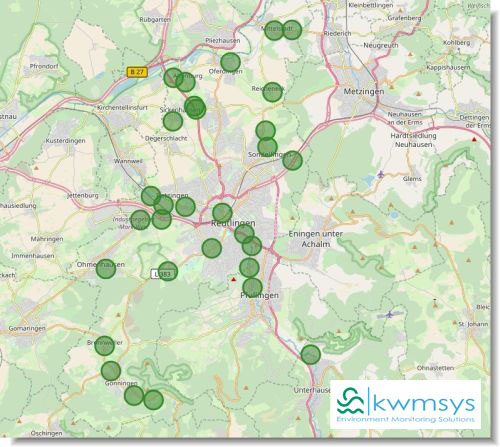Select the left marker over Mittelstadt label

(274, 30)
